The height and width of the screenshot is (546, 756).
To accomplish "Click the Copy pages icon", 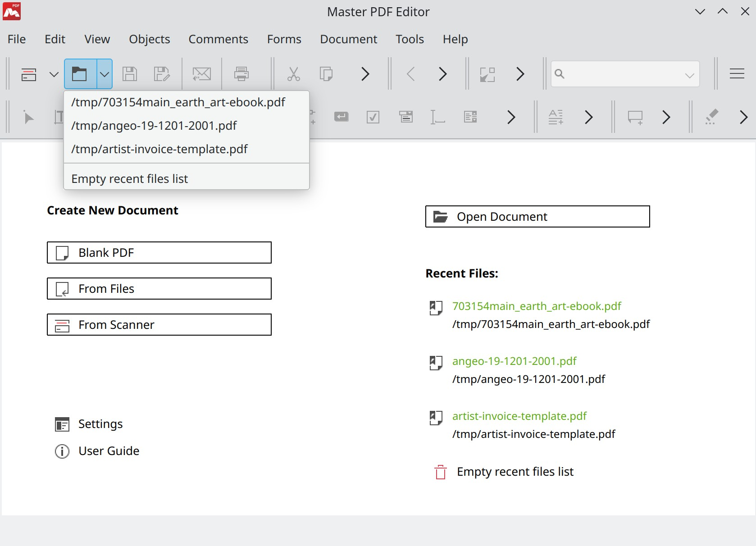I will tap(326, 74).
